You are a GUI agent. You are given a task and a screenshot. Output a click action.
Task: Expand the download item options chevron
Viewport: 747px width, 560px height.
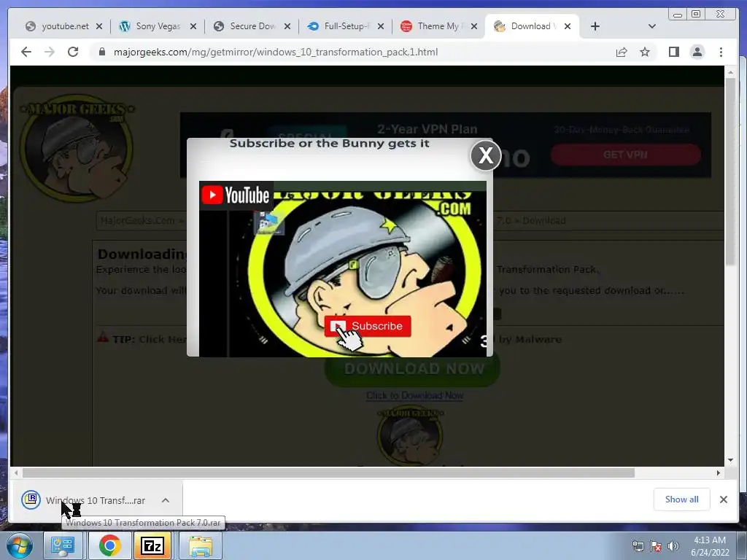166,500
